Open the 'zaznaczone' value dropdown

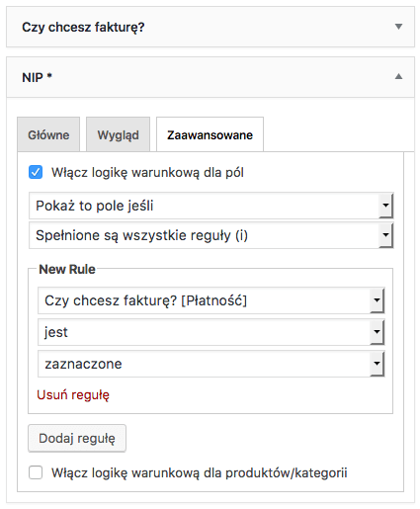(211, 364)
